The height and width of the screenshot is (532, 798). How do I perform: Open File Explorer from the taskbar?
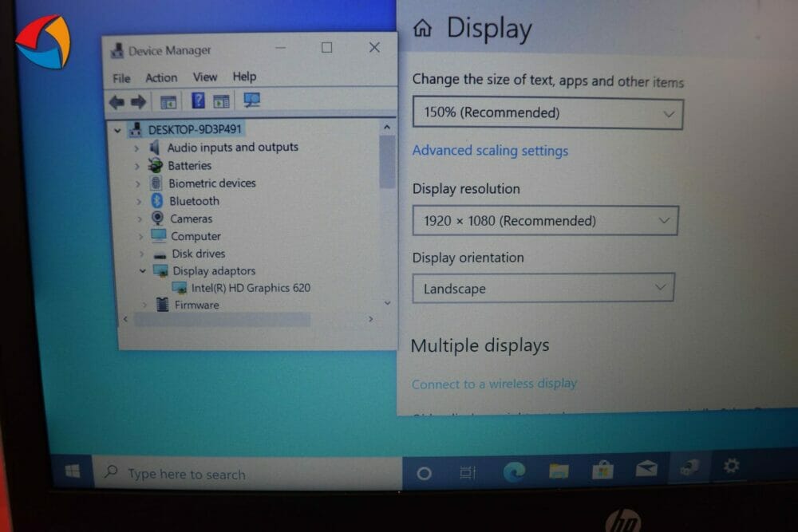click(x=559, y=471)
